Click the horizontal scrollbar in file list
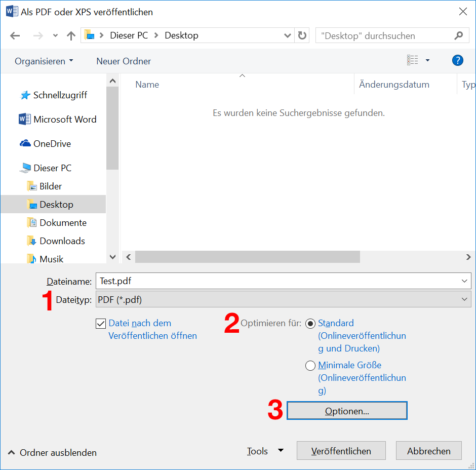The image size is (476, 470). pyautogui.click(x=247, y=257)
